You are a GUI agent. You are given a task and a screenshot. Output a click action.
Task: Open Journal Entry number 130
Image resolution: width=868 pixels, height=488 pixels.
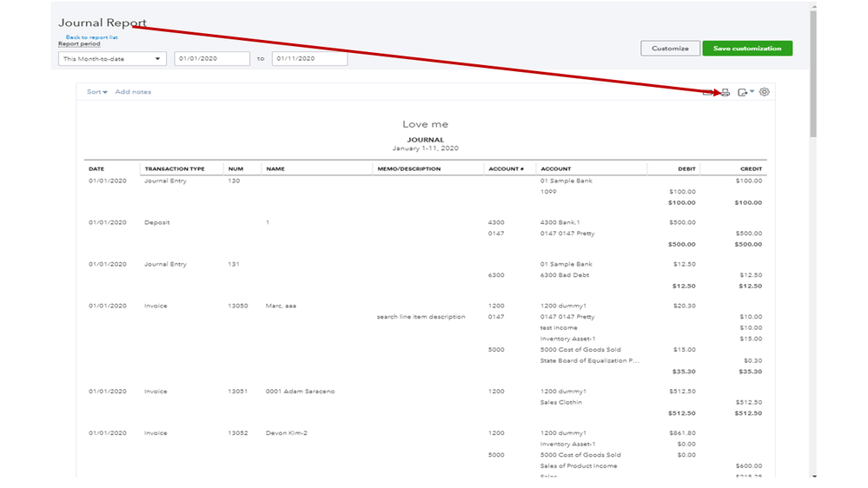235,181
